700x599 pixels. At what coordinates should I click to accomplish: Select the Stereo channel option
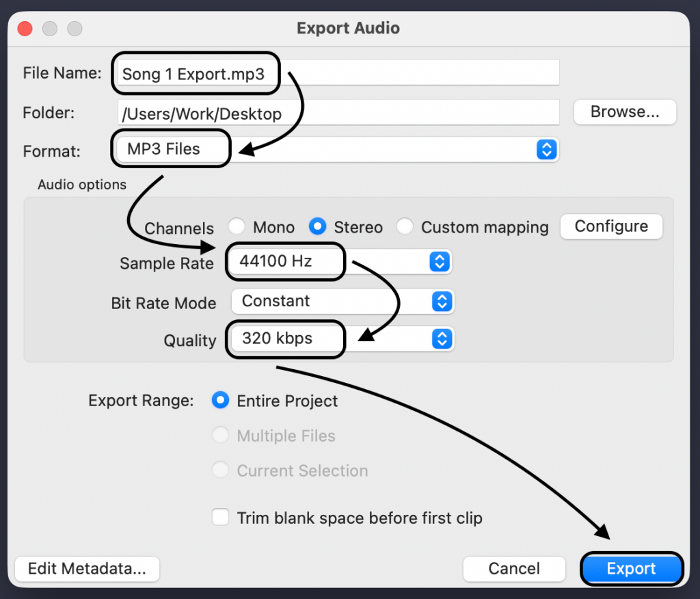[x=317, y=227]
